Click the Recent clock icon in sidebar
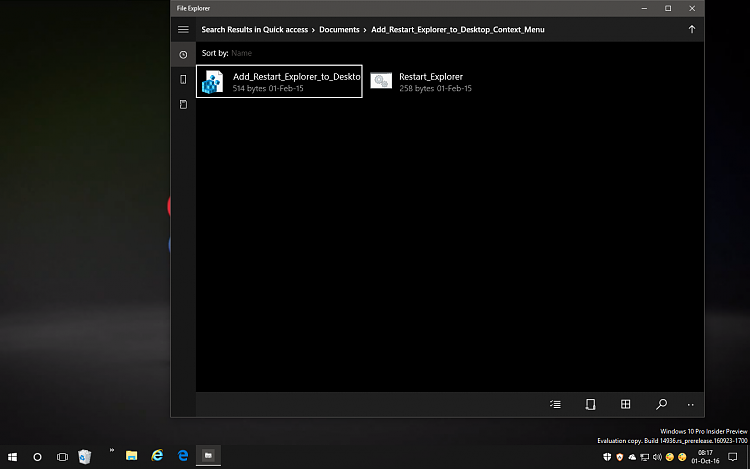 183,54
